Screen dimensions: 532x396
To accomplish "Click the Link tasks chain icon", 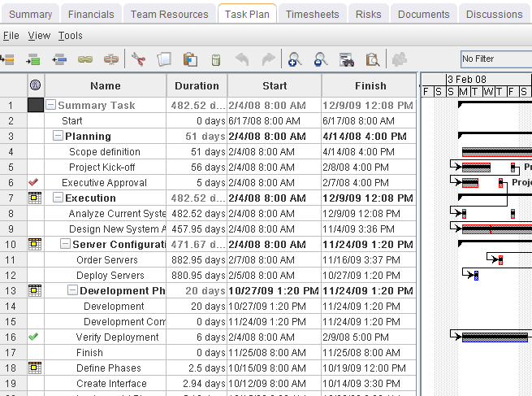I will [x=84, y=60].
